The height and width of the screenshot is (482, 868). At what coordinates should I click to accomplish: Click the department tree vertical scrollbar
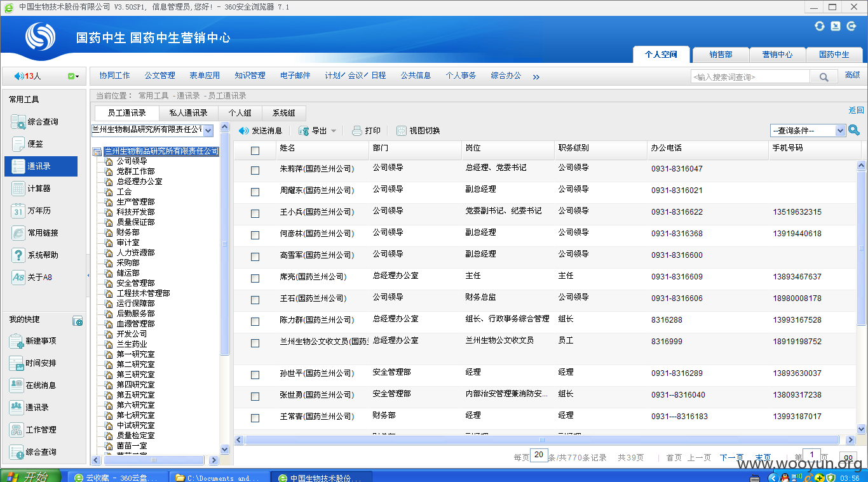(x=224, y=244)
